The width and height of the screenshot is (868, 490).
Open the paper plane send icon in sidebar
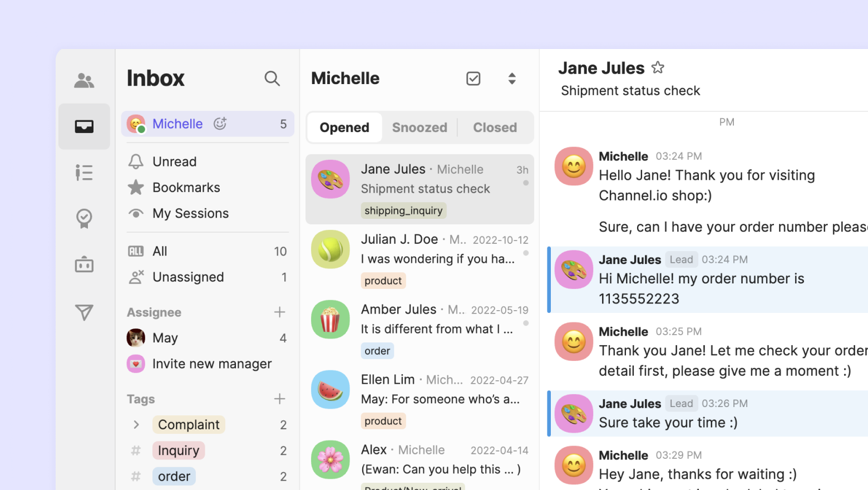[x=84, y=312]
